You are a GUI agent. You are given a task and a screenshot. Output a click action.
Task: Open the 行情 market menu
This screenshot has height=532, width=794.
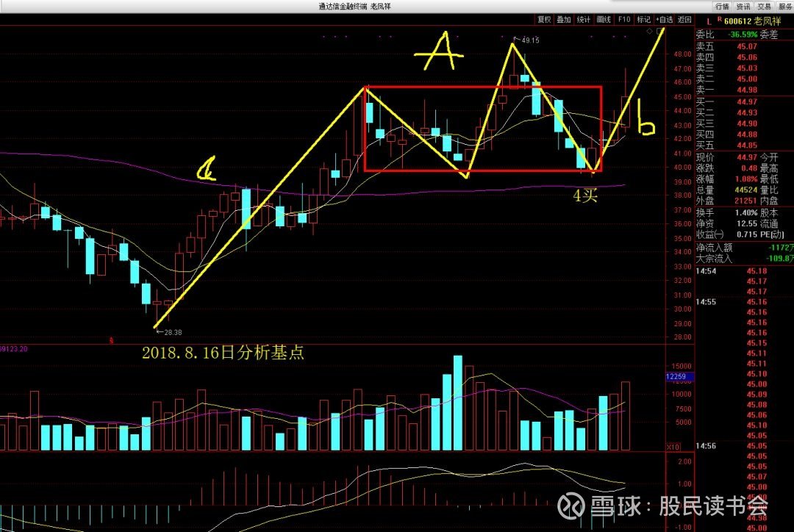point(722,6)
